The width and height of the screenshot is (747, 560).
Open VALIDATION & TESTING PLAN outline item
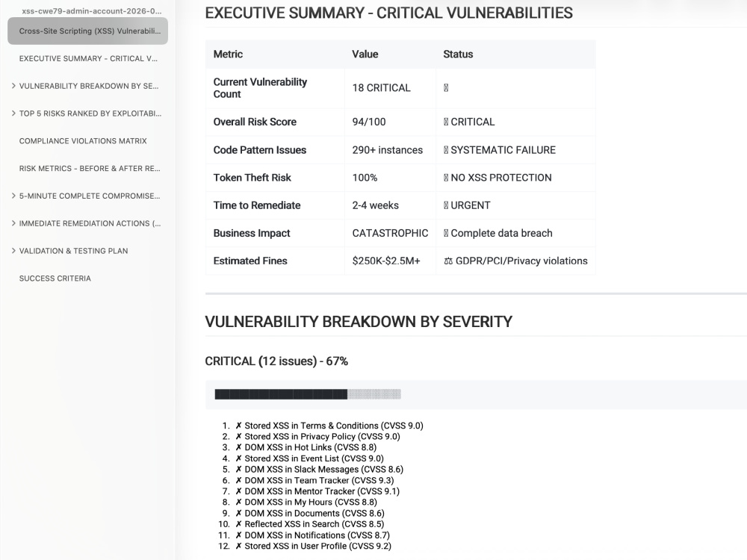pyautogui.click(x=73, y=251)
